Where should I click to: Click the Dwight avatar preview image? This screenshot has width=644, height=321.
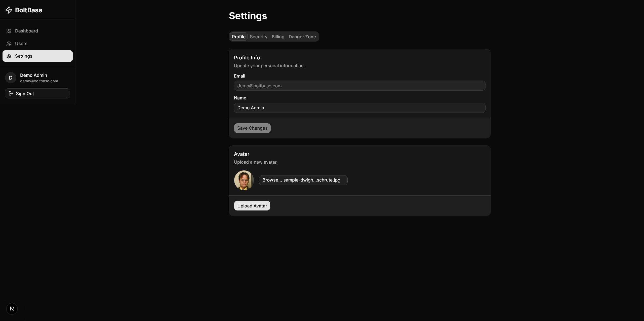[244, 180]
